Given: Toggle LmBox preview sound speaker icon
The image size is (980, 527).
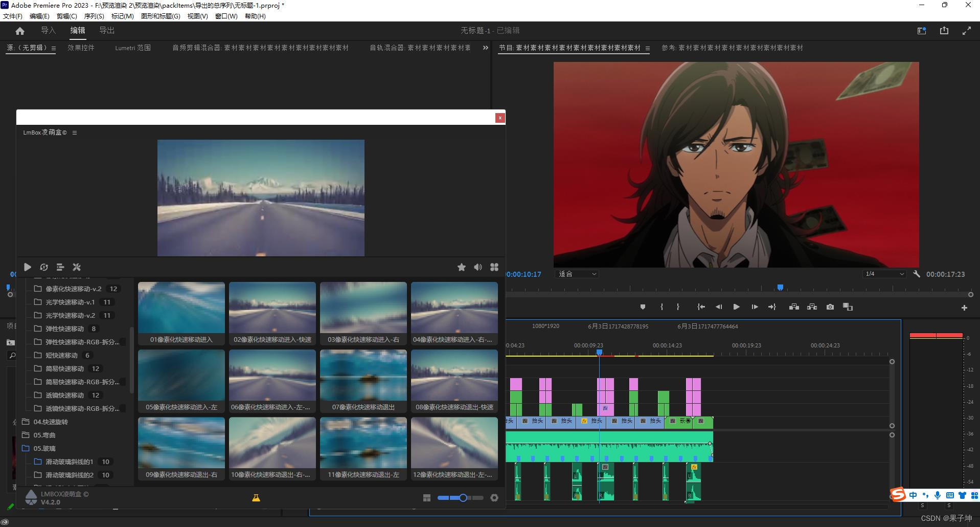Looking at the screenshot, I should point(478,267).
